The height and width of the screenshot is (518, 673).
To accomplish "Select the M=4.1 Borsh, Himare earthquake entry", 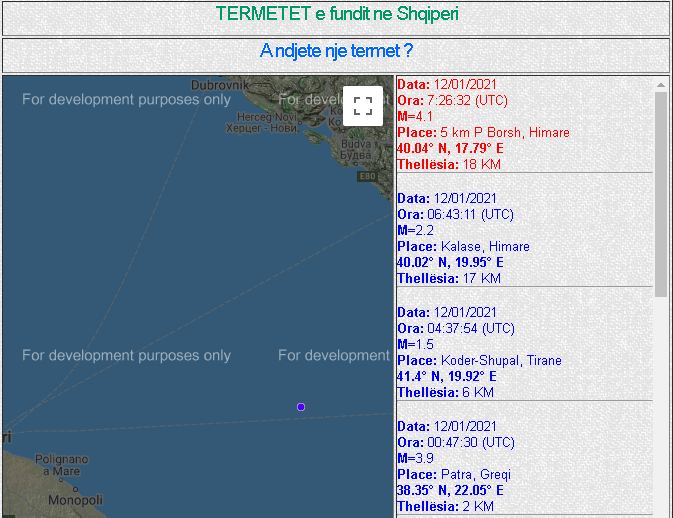I will (x=524, y=124).
